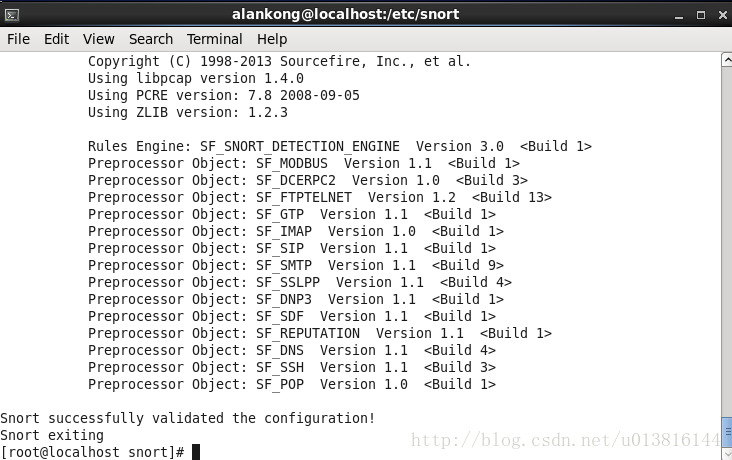Open the Terminal menu

pos(214,39)
